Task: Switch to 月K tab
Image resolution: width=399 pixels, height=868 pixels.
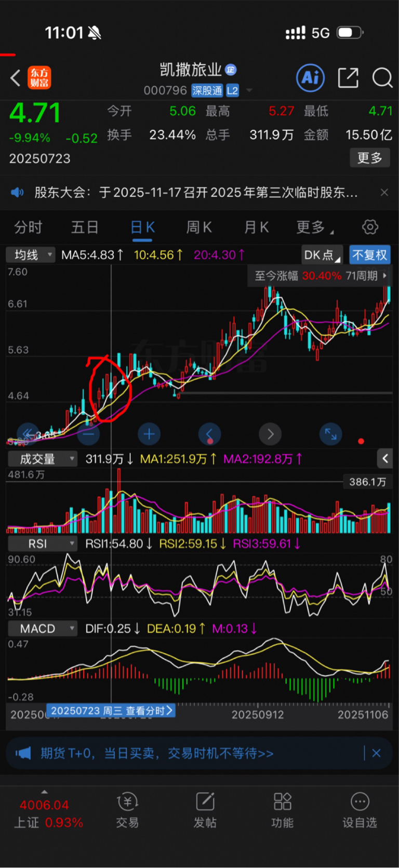Action: pyautogui.click(x=256, y=227)
